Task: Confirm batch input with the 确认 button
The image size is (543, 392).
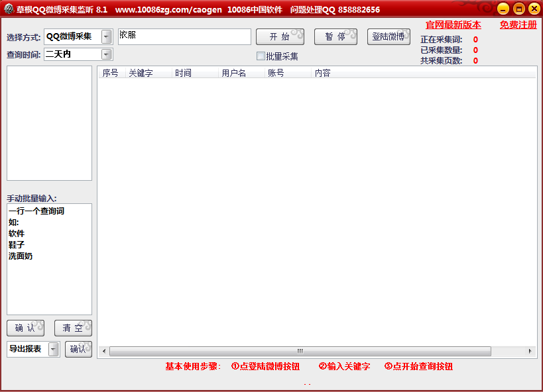Action: click(x=25, y=327)
